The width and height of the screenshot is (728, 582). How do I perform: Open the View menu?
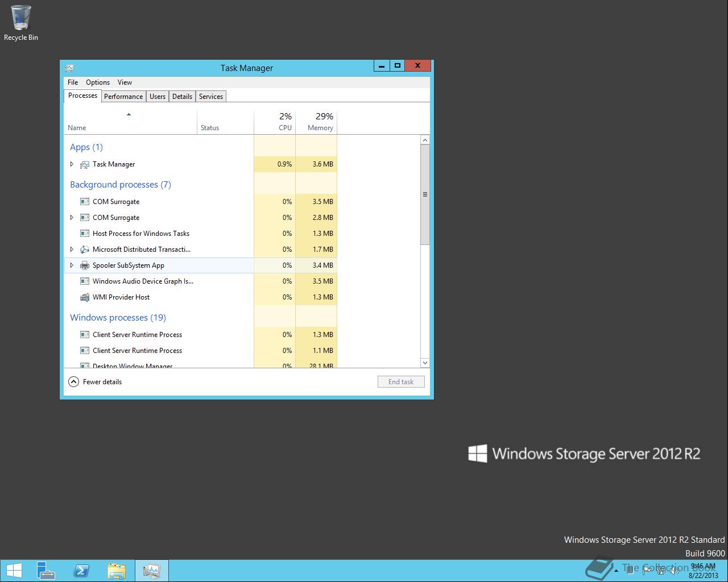(125, 82)
